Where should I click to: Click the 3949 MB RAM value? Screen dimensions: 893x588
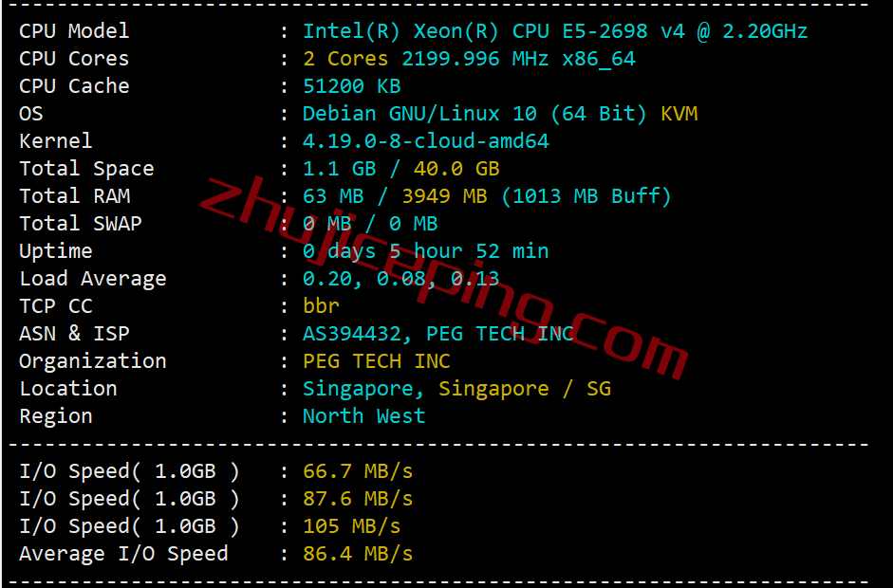click(444, 196)
